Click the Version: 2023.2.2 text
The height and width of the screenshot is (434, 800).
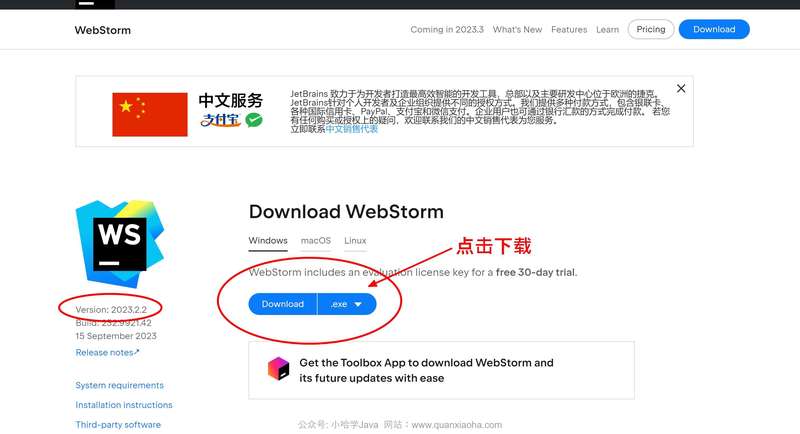pyautogui.click(x=111, y=310)
